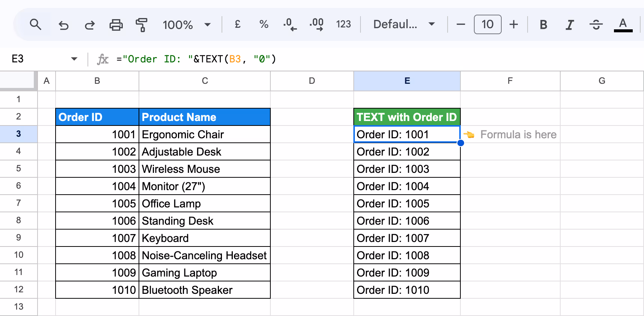The height and width of the screenshot is (316, 644).
Task: Open the search the menus magnifier icon
Action: tap(36, 25)
